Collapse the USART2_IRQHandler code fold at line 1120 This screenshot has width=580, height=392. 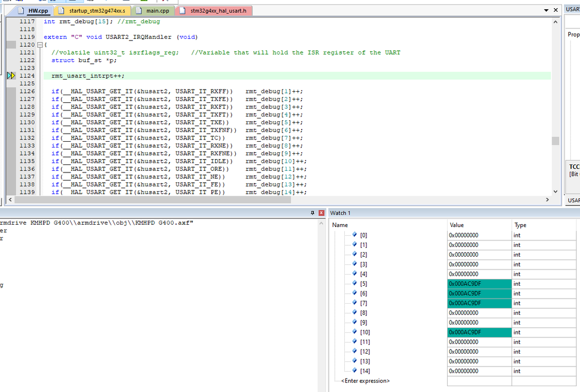(40, 45)
